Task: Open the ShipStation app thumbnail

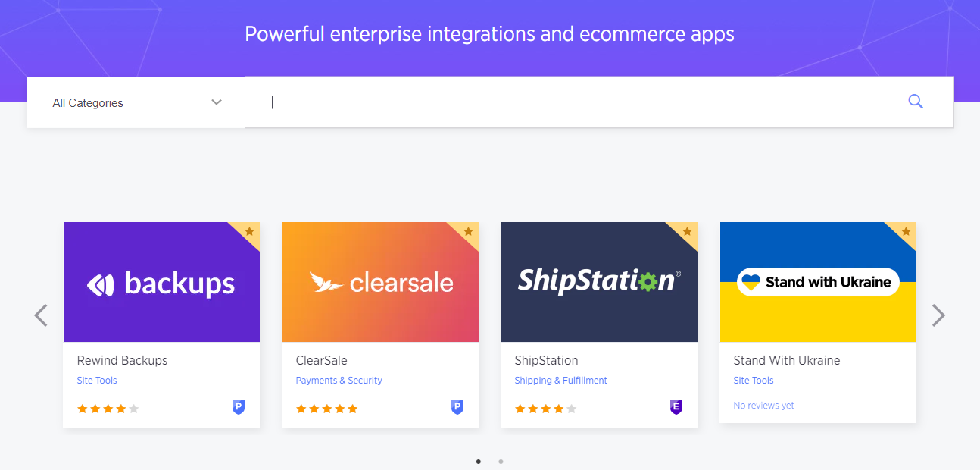Action: pyautogui.click(x=599, y=282)
